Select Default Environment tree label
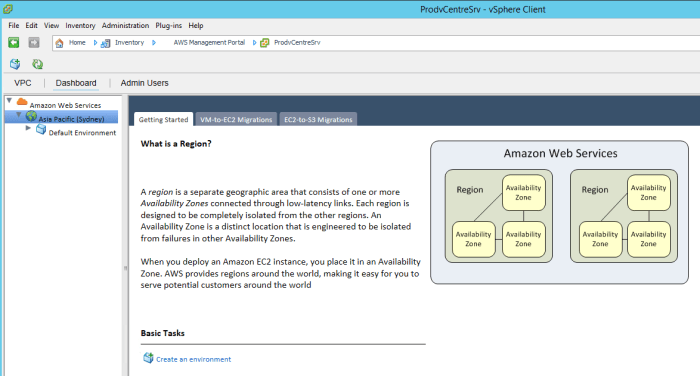The width and height of the screenshot is (700, 376). point(82,133)
